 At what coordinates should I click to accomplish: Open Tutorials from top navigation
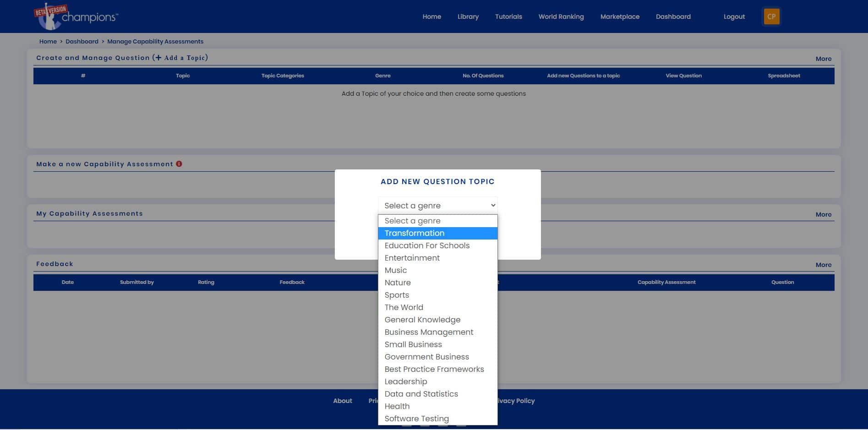pos(508,16)
